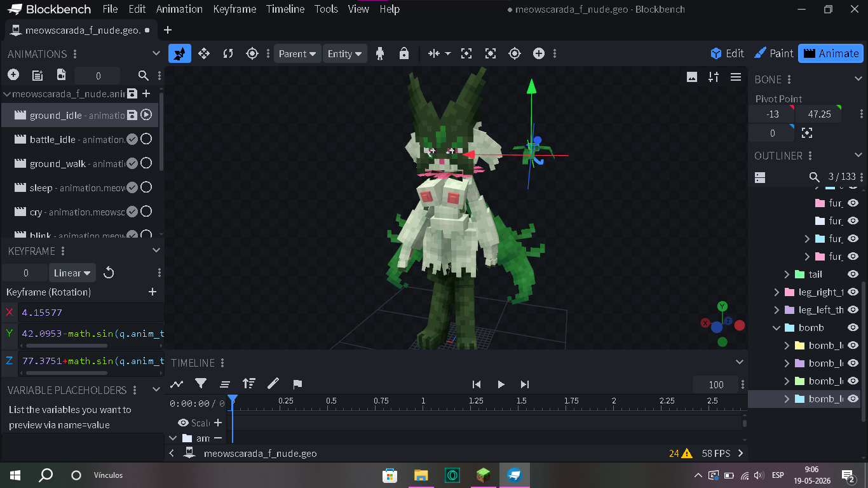Open the viewport hamburger menu
Image resolution: width=868 pixels, height=488 pixels.
[x=736, y=77]
